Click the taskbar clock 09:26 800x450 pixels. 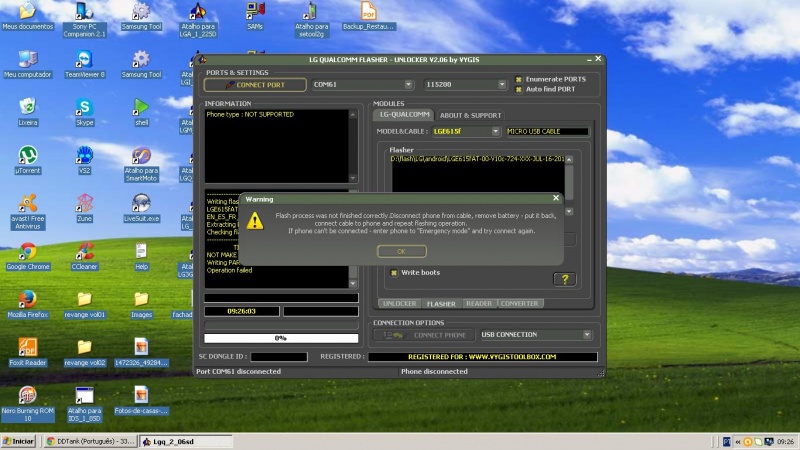tap(786, 442)
